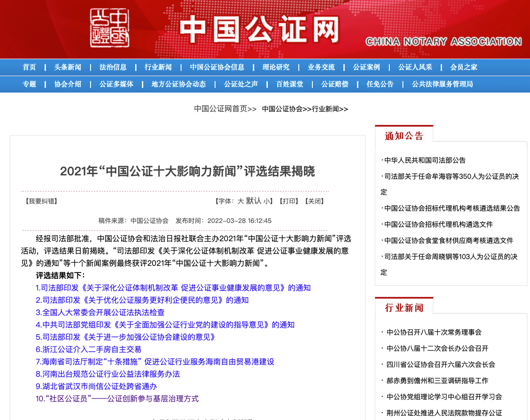Click breadcrumb 行业新闻 link

click(325, 109)
